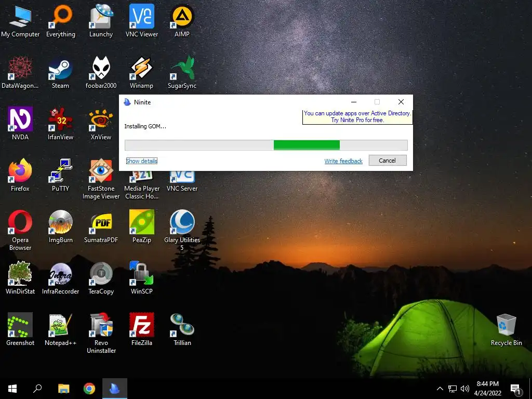Select the Launchy desktop shortcut
The height and width of the screenshot is (399, 532).
click(x=101, y=21)
